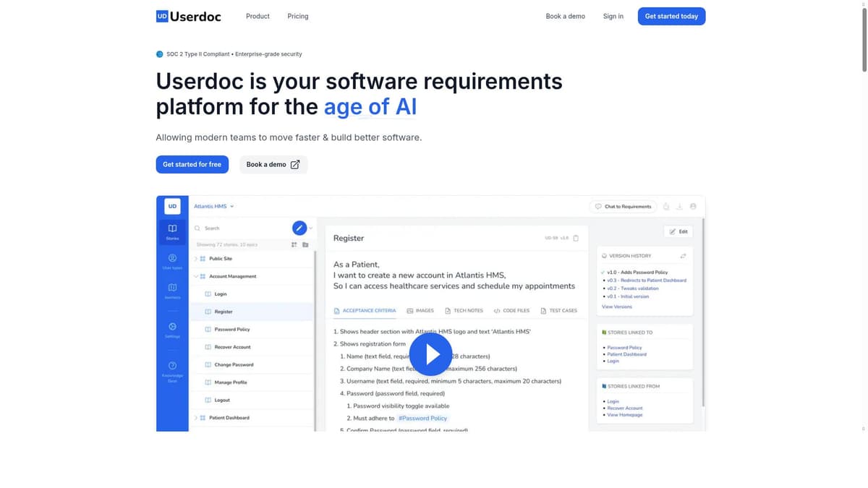Collapse the Account Management group

pyautogui.click(x=196, y=275)
